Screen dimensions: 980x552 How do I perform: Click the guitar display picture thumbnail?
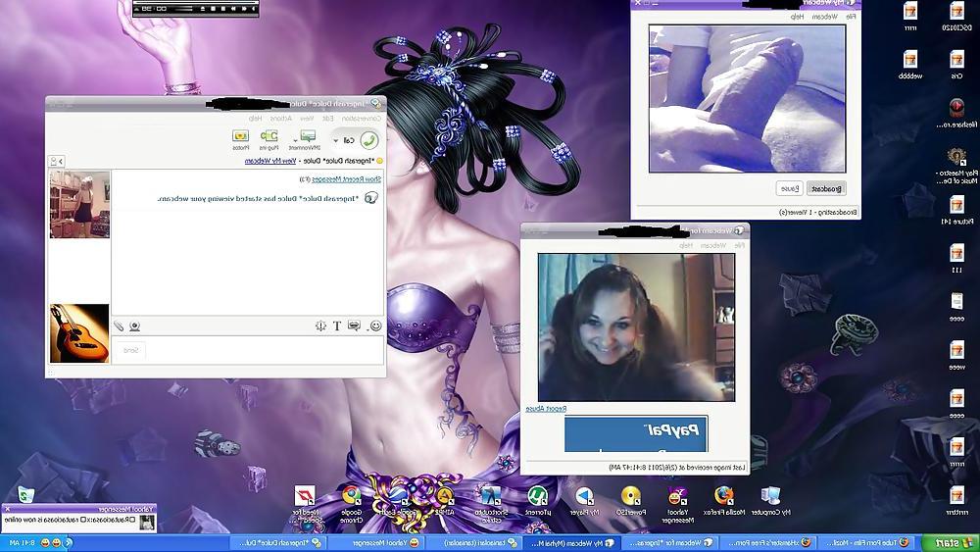click(x=79, y=333)
